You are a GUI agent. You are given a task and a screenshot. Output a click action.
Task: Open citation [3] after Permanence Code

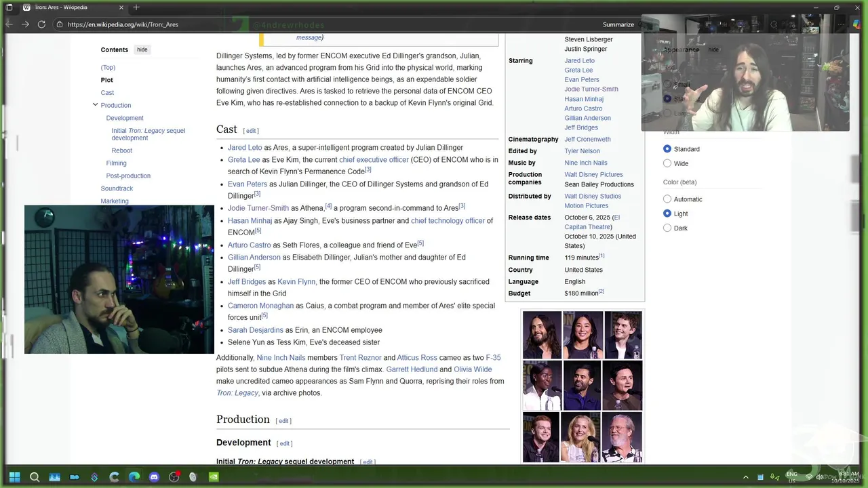(368, 169)
